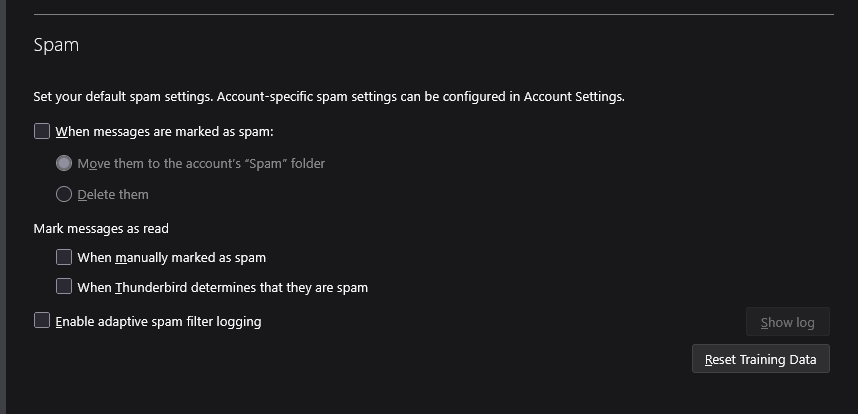858x414 pixels.
Task: Select the 'Move them to Spam folder' radio button
Action: coord(64,163)
